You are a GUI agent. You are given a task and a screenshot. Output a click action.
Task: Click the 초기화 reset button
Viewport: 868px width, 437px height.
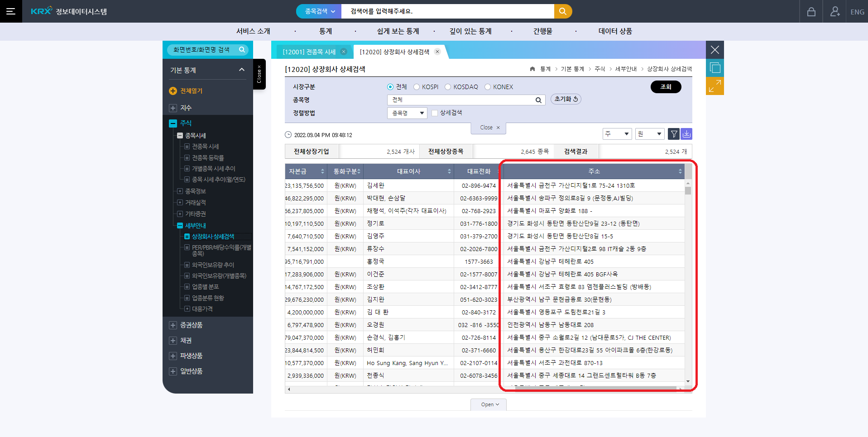(566, 99)
